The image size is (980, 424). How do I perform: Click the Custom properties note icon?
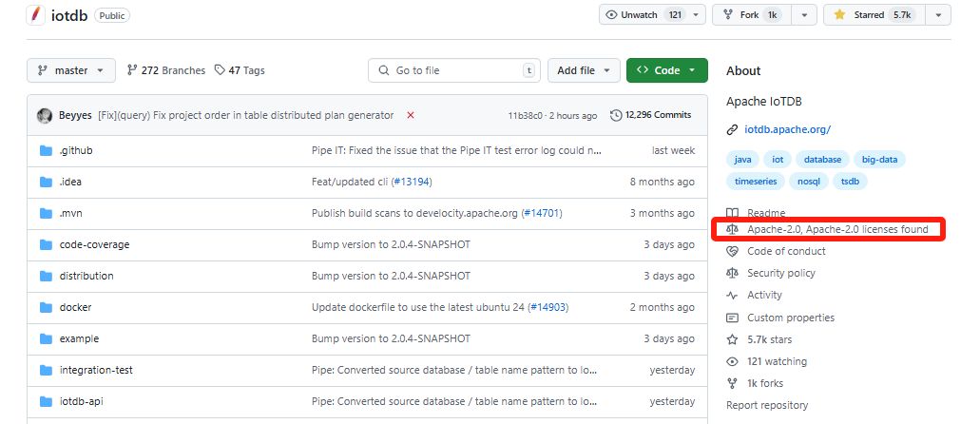[732, 318]
